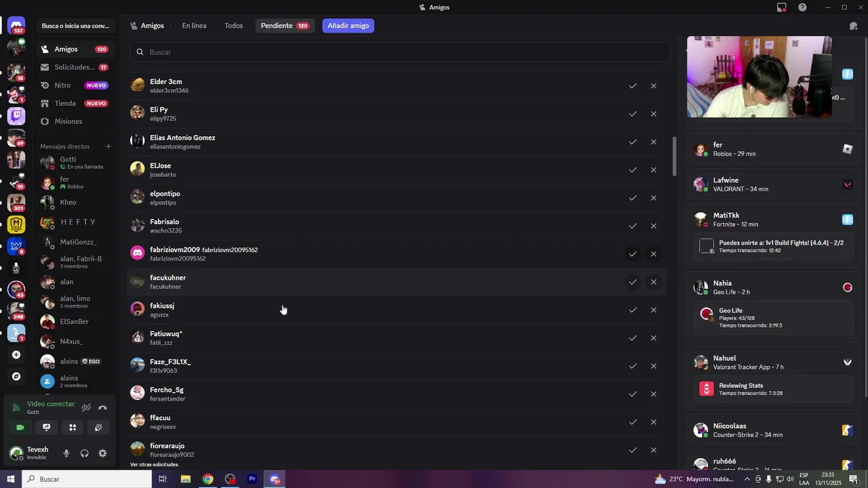Decline friend request from ffacuu

click(x=654, y=422)
